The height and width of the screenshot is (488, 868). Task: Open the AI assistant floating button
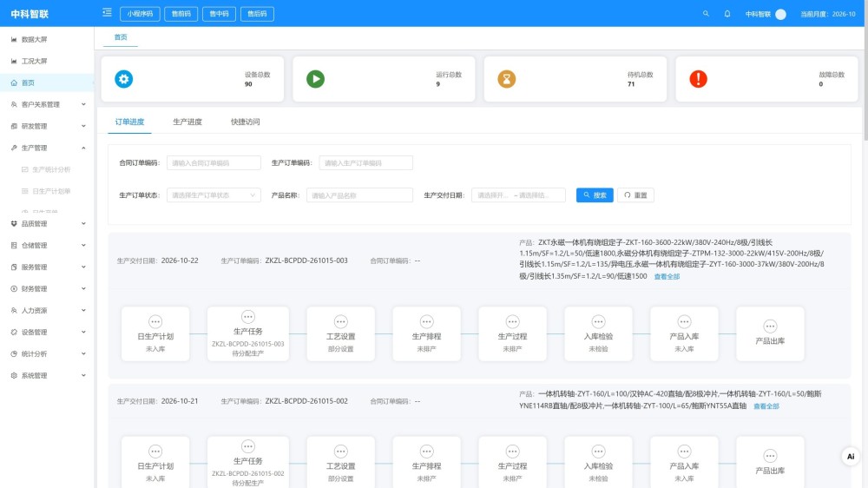[x=851, y=457]
